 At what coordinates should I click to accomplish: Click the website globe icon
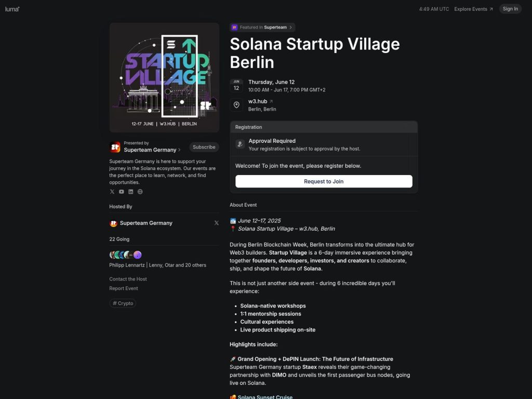pos(140,192)
